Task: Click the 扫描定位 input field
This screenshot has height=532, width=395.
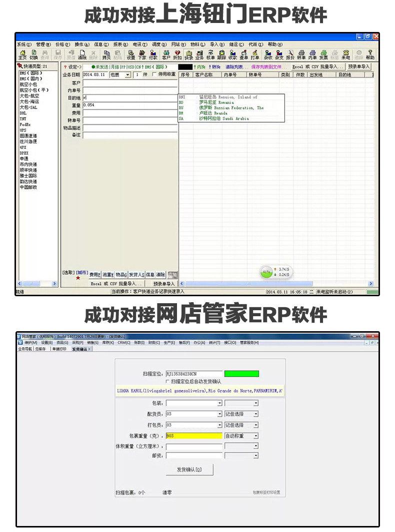Action: click(x=194, y=374)
